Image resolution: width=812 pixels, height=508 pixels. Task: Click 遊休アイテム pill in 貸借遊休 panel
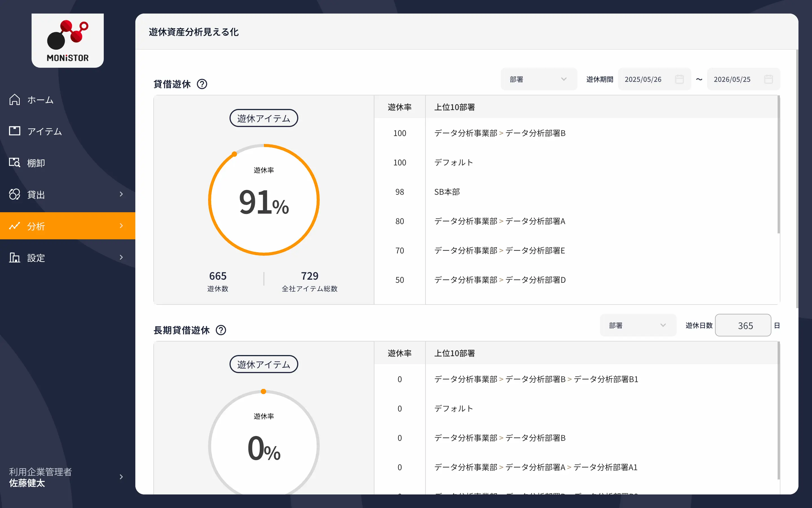[x=264, y=118]
